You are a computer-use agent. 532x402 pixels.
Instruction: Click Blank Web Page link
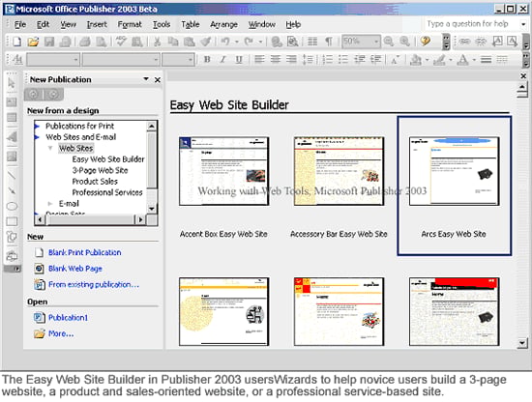tap(75, 269)
